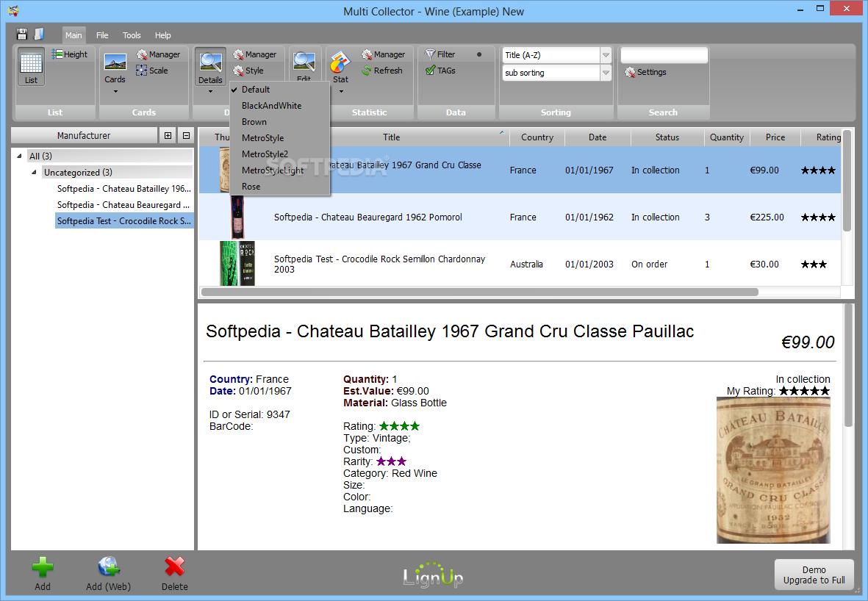This screenshot has width=868, height=601.
Task: Expand the Stat dropdown arrow
Action: click(341, 91)
